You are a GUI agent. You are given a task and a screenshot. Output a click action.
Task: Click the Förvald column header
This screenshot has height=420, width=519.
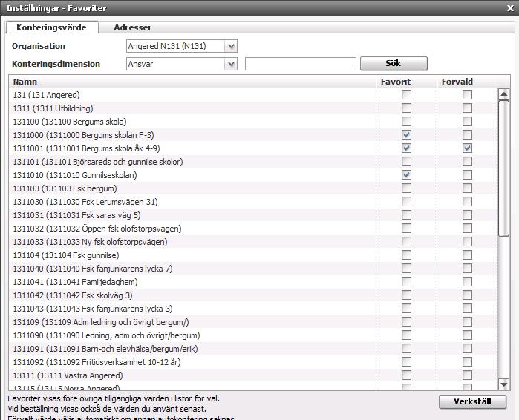pos(467,82)
